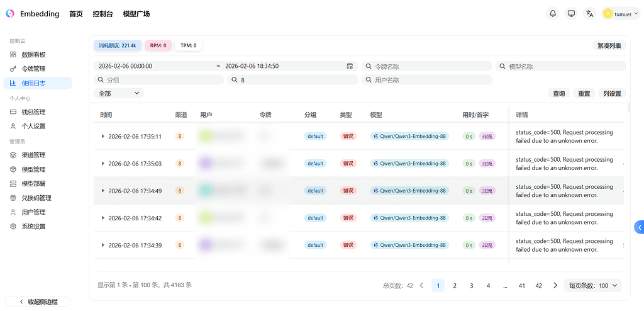
Task: Click default group tag in 17:35:03 row
Action: click(316, 163)
